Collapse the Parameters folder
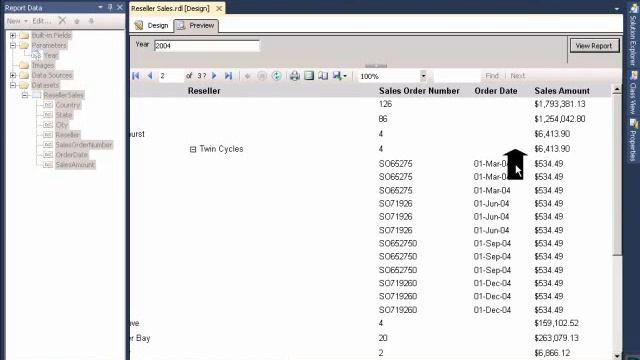 13,45
